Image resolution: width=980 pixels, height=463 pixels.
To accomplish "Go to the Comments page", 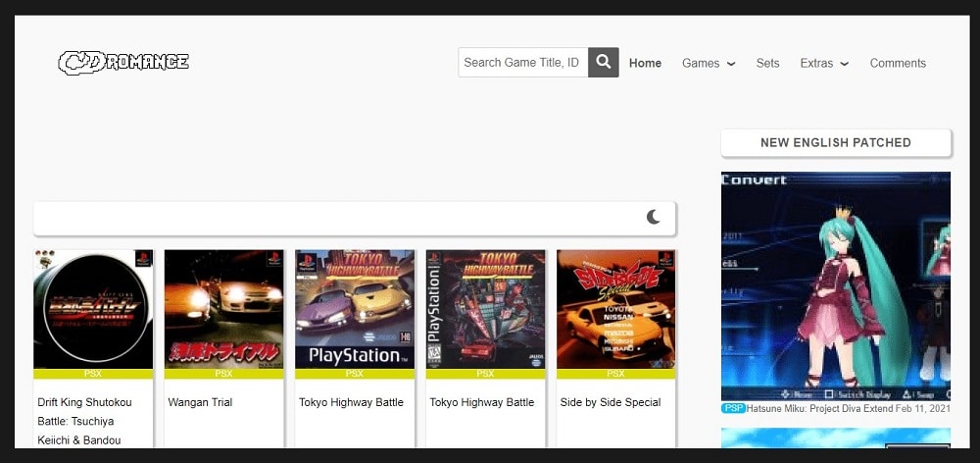I will coord(898,63).
